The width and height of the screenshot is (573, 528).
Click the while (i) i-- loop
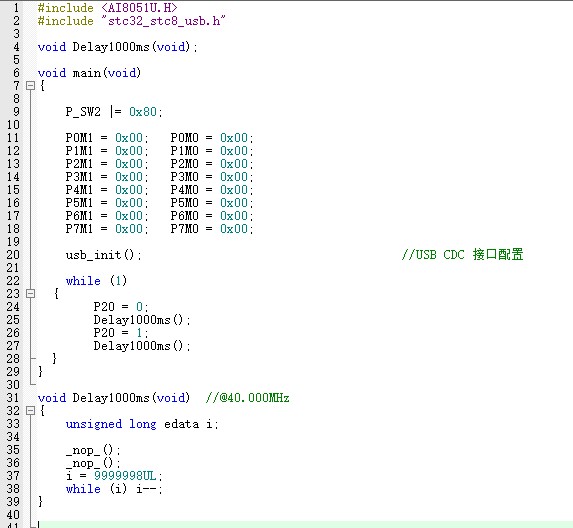point(114,489)
